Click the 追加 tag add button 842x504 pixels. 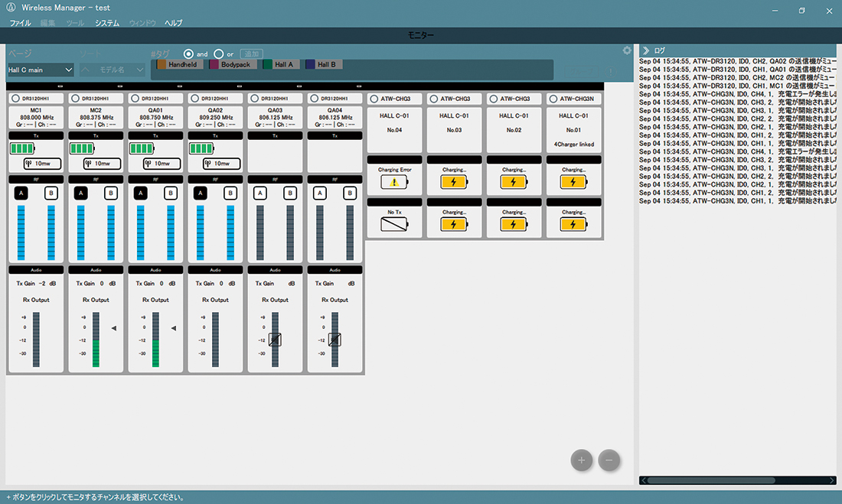click(x=251, y=54)
